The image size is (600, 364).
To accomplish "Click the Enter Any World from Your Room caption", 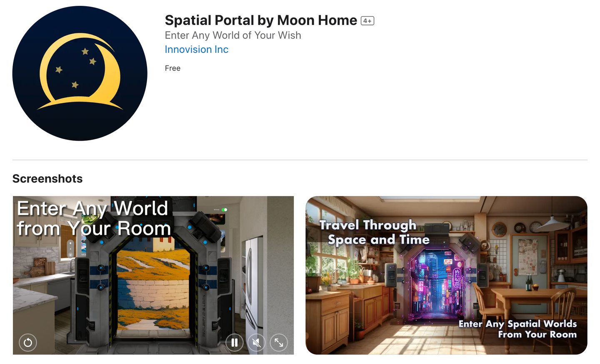I will (x=94, y=218).
